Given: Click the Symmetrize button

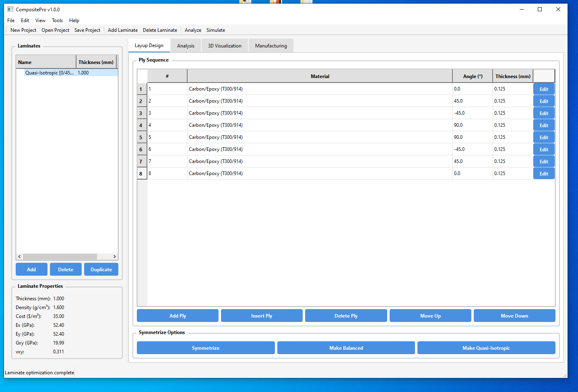Looking at the screenshot, I should point(206,348).
